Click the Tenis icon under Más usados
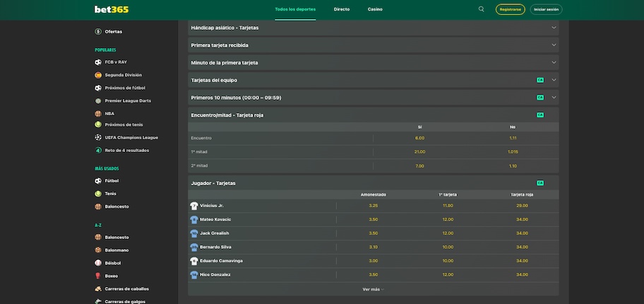Image resolution: width=644 pixels, height=304 pixels. point(98,194)
